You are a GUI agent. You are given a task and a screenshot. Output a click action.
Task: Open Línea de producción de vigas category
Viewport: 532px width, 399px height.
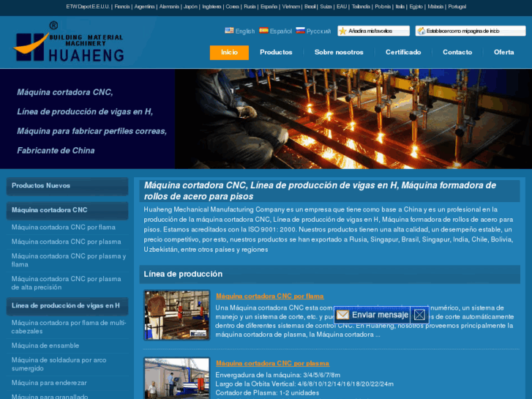point(67,306)
